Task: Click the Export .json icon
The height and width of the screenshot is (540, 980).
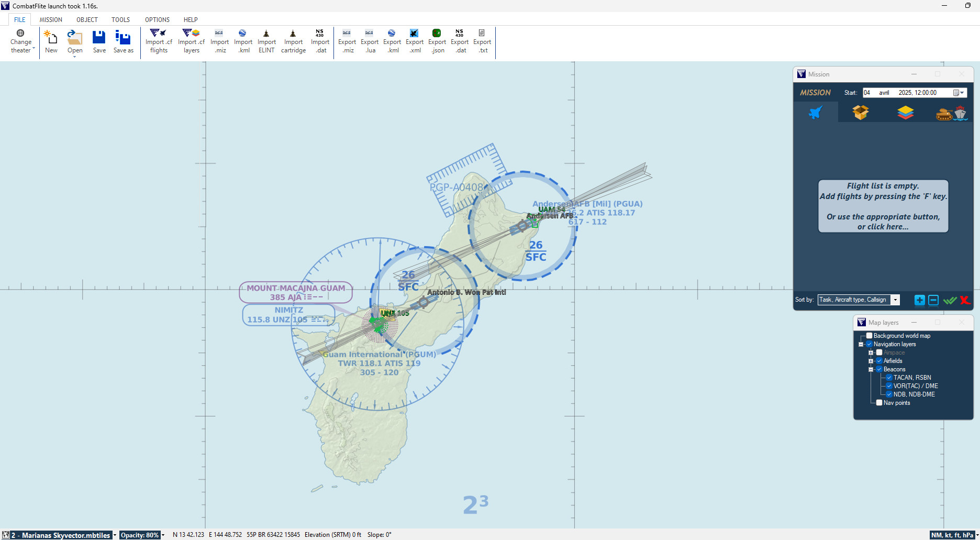Action: point(437,41)
